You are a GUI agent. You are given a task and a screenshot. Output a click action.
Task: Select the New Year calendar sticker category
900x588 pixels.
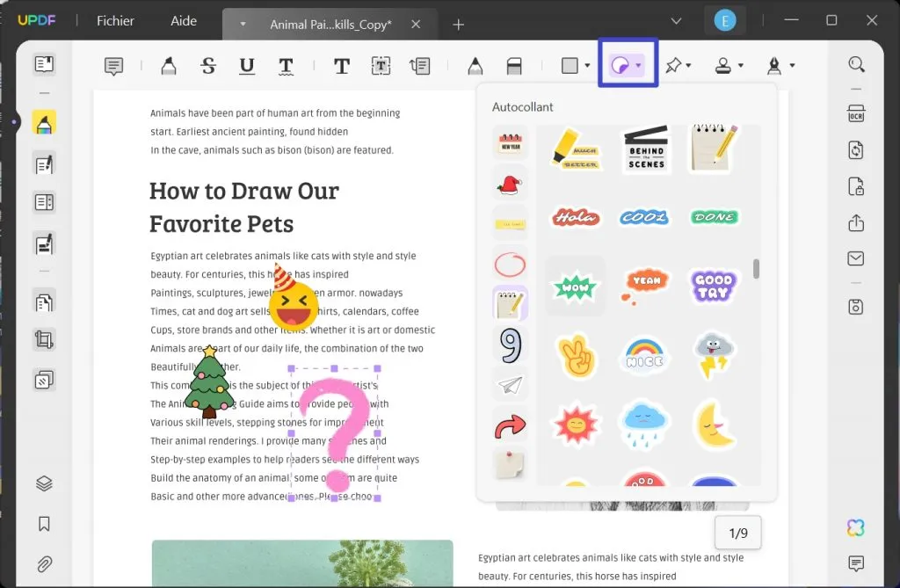tap(511, 142)
